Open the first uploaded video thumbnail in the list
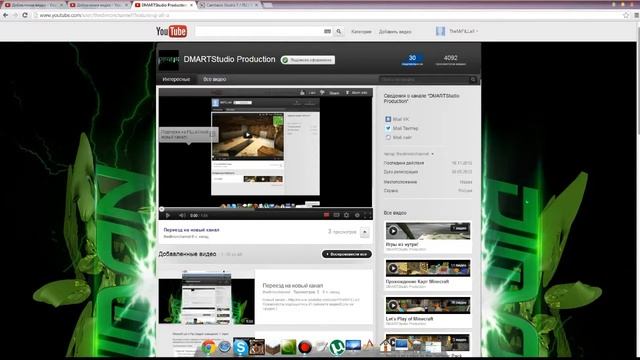This screenshot has height=360, width=640. (x=207, y=297)
